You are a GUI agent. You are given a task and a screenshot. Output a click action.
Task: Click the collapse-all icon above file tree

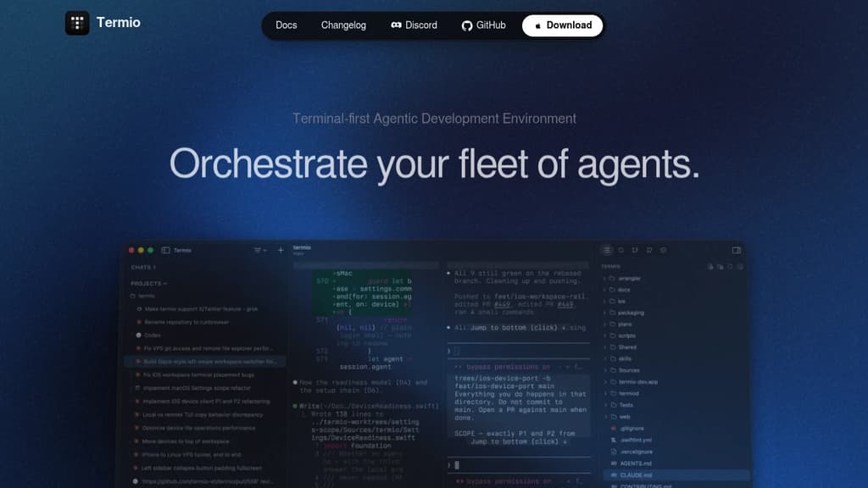pos(740,267)
